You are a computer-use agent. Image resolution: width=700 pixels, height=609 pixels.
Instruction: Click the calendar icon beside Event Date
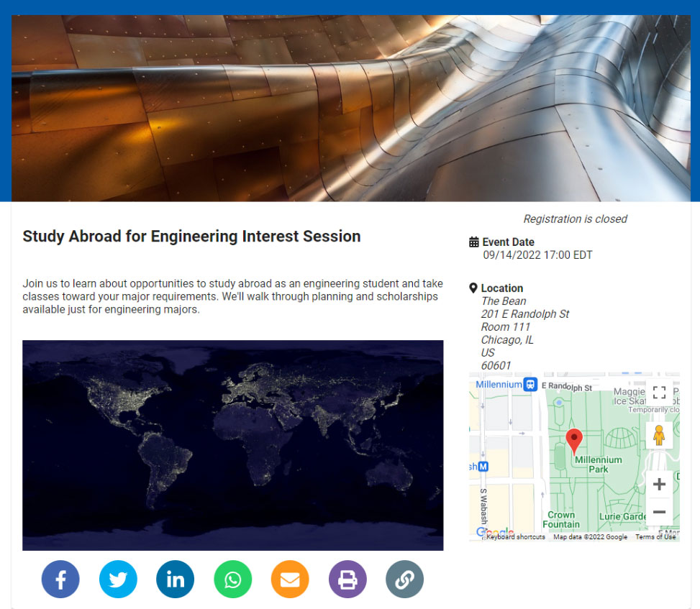point(473,242)
